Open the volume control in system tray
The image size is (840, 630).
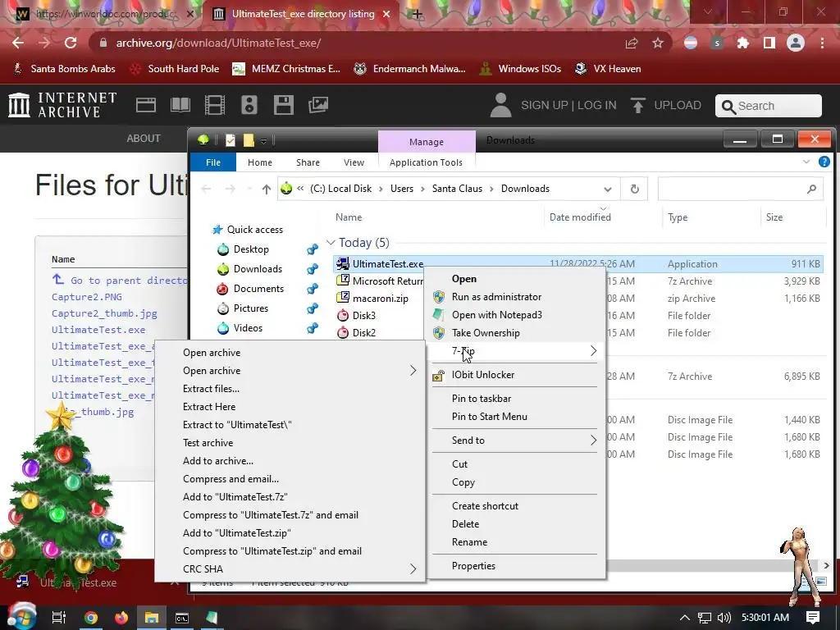point(724,618)
